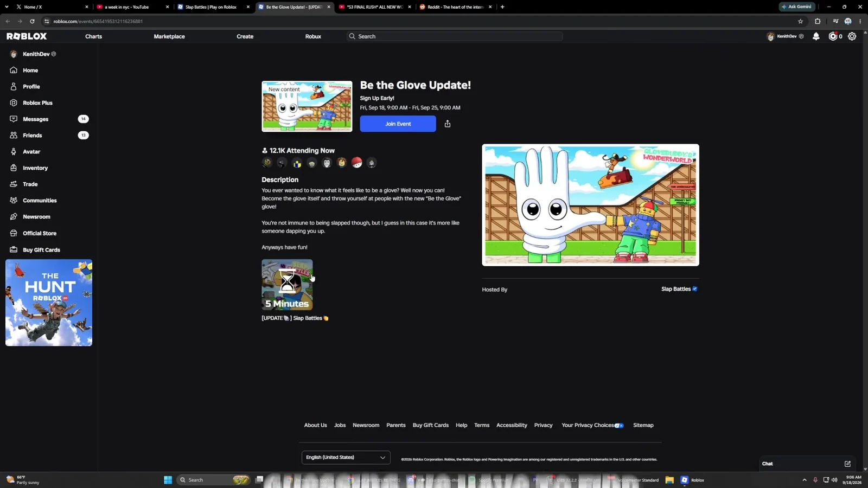Open the Robux balance icon
868x488 pixels.
click(833, 36)
